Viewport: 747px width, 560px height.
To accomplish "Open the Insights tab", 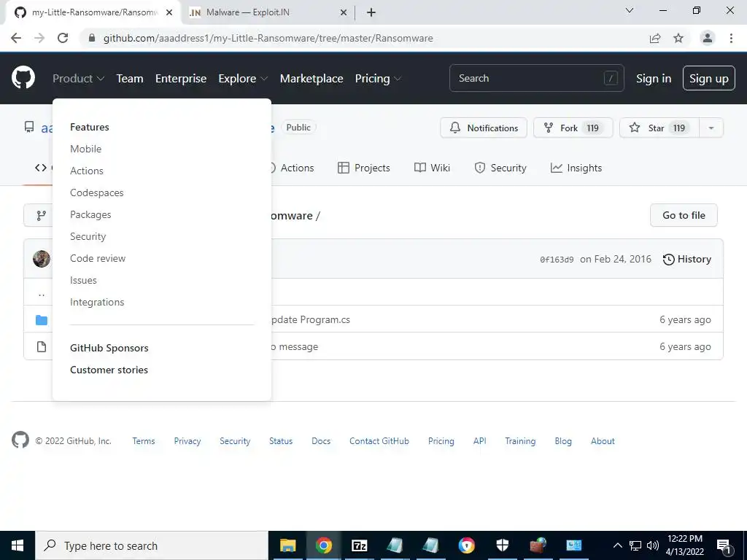I will pyautogui.click(x=576, y=168).
